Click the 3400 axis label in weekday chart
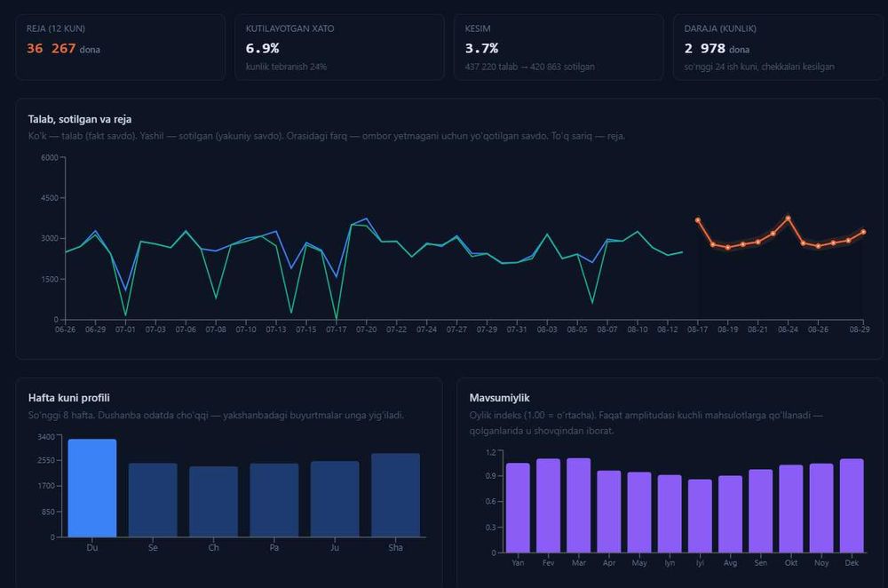The height and width of the screenshot is (588, 888). (46, 437)
